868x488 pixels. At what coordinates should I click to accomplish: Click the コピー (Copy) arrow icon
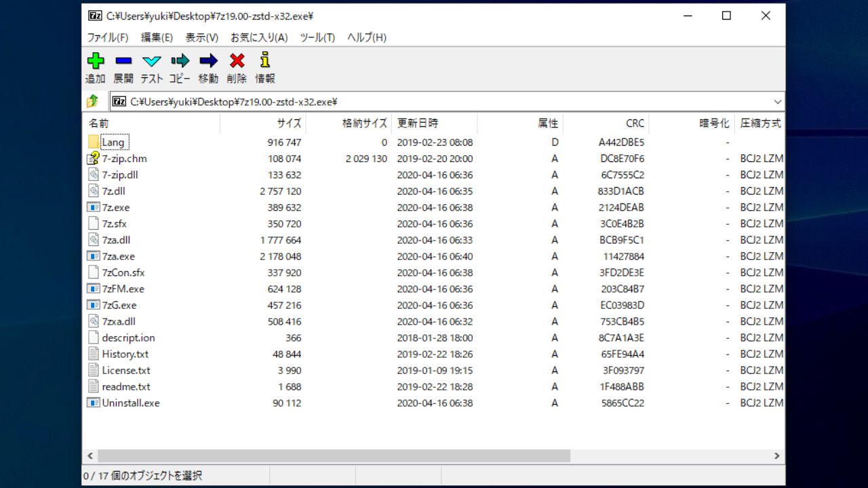coord(180,60)
